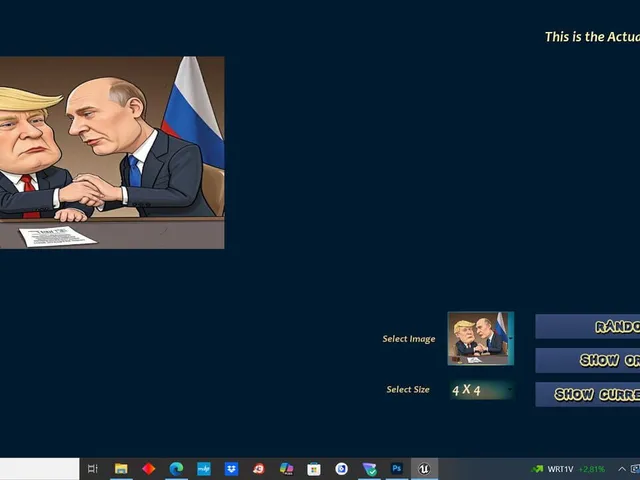This screenshot has width=640, height=480.
Task: Click the Show Current button
Action: click(x=588, y=394)
